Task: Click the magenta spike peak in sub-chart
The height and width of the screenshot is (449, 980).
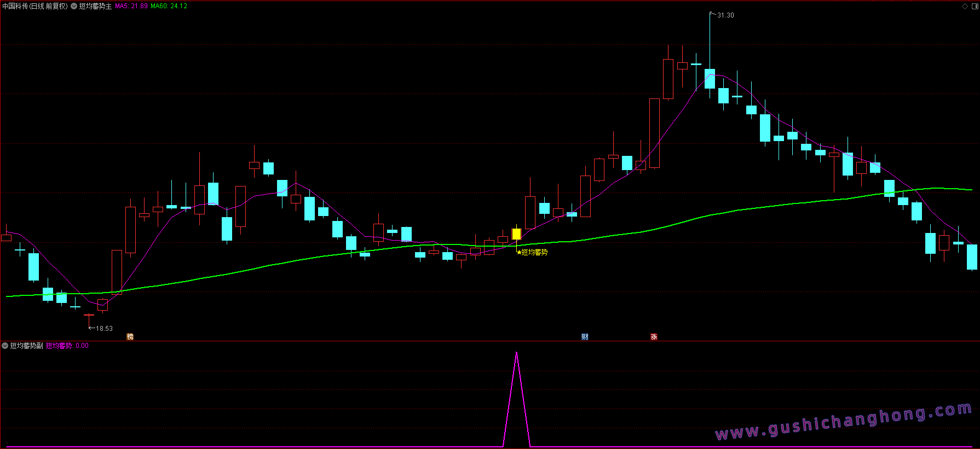Action: pos(516,353)
